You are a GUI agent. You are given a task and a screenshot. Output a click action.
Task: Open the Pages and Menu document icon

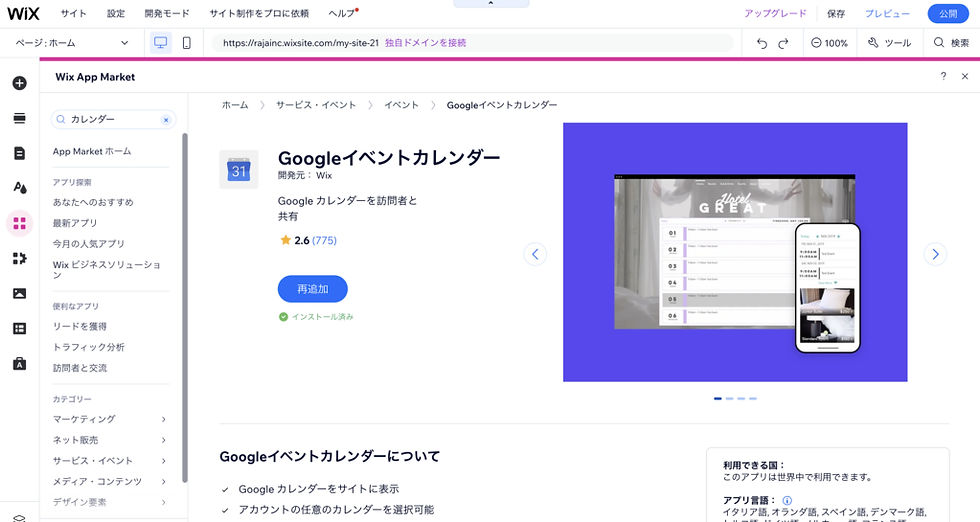19,153
